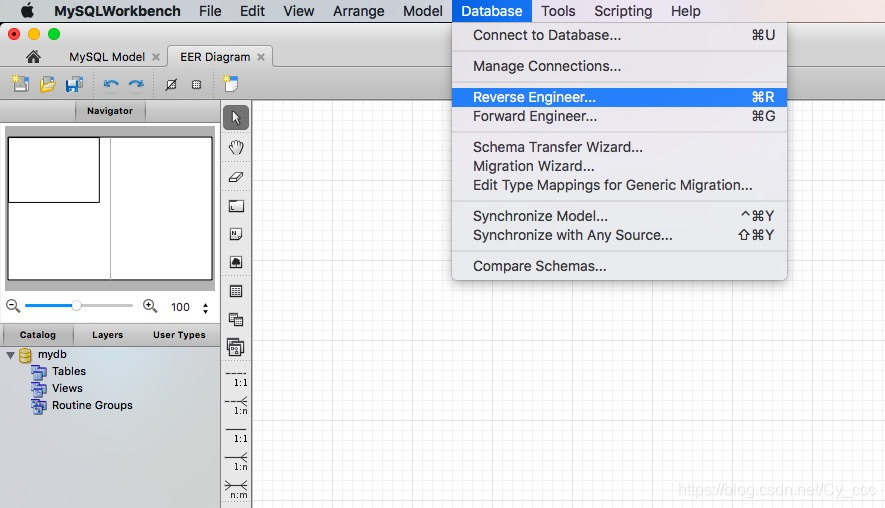Open the Help menu
The height and width of the screenshot is (508, 885).
[686, 11]
